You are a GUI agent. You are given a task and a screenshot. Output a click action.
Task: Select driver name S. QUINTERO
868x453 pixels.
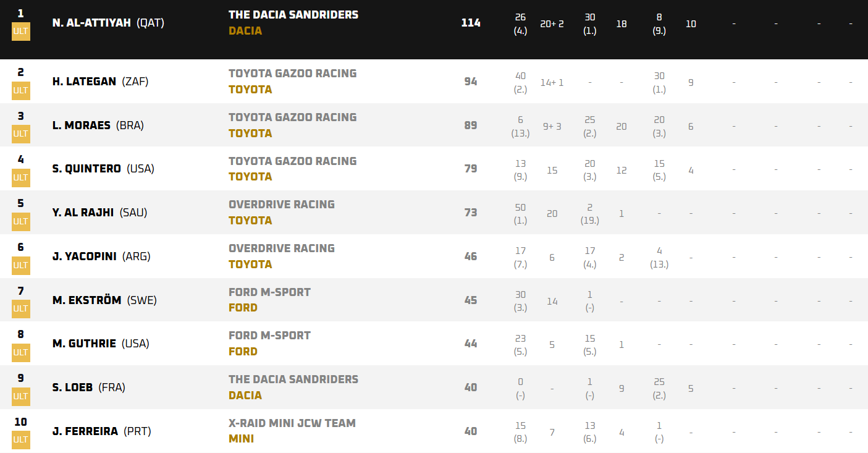coord(86,169)
